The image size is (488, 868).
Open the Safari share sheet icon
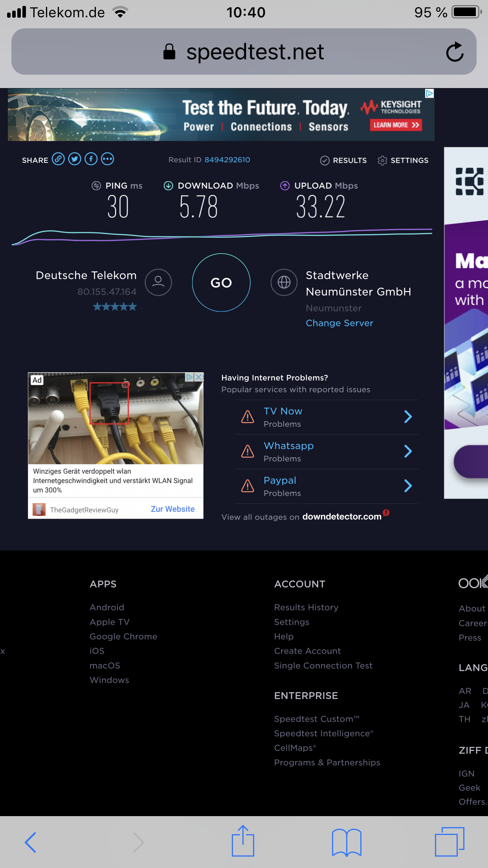pyautogui.click(x=243, y=840)
